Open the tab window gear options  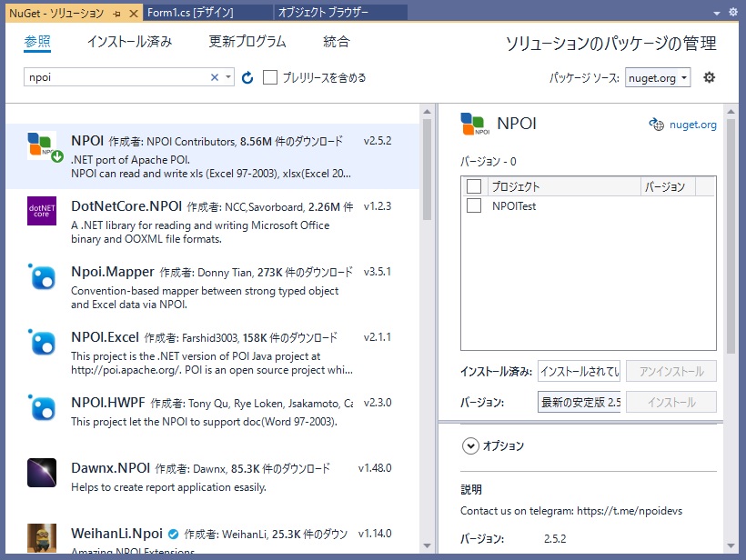733,13
